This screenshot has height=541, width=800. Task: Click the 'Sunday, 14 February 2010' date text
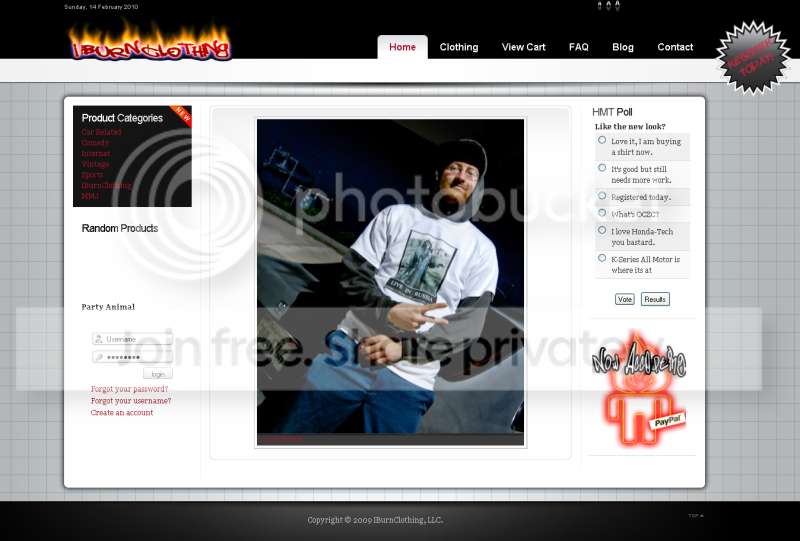(x=101, y=7)
